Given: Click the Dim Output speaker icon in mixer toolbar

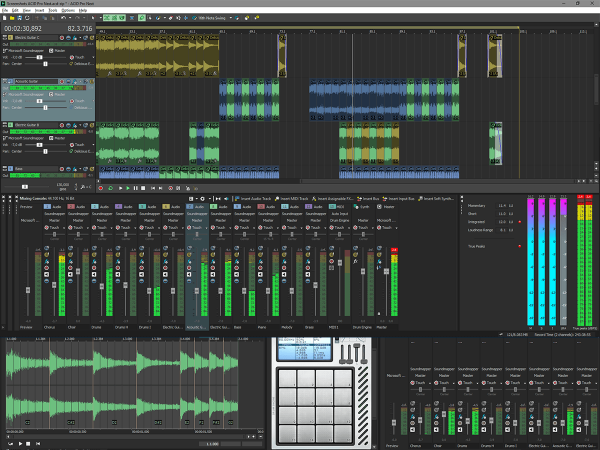Looking at the screenshot, I should 226,199.
